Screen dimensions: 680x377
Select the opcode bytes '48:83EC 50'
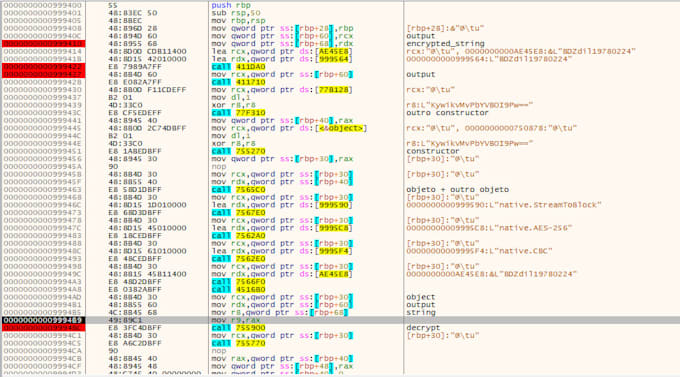[x=132, y=13]
